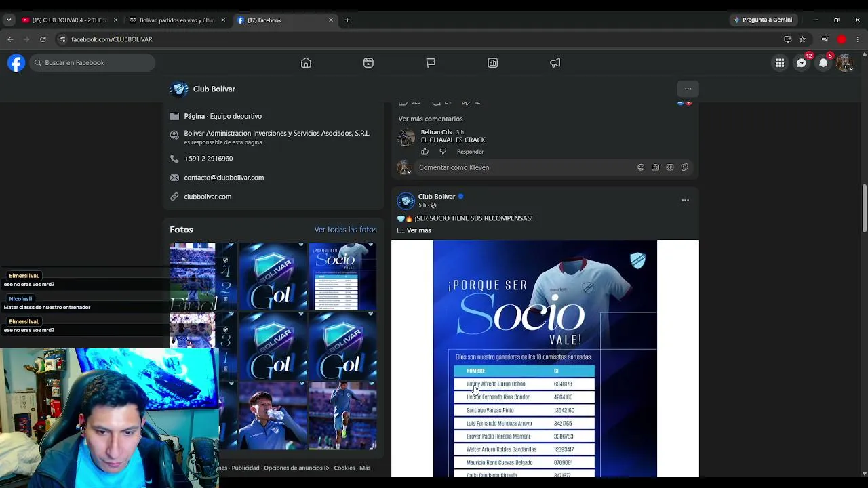This screenshot has width=868, height=488.
Task: Close the YouTube CLUB BOLIVAR tab
Action: click(x=115, y=20)
